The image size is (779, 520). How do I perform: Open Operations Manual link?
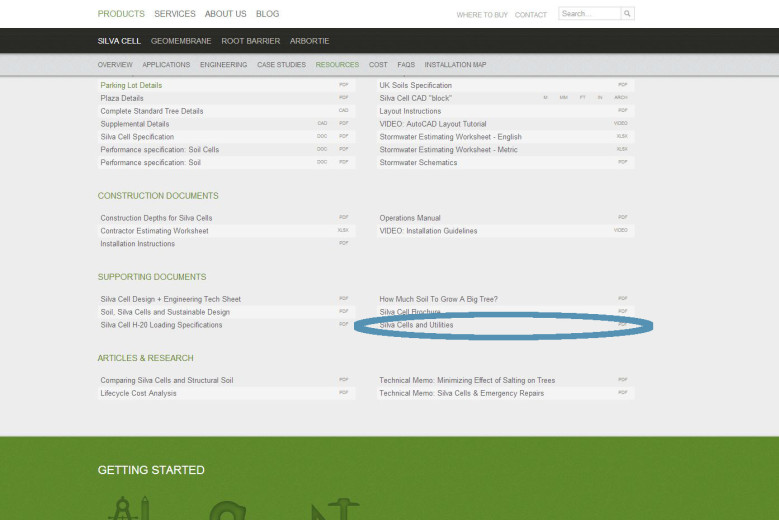pyautogui.click(x=410, y=218)
